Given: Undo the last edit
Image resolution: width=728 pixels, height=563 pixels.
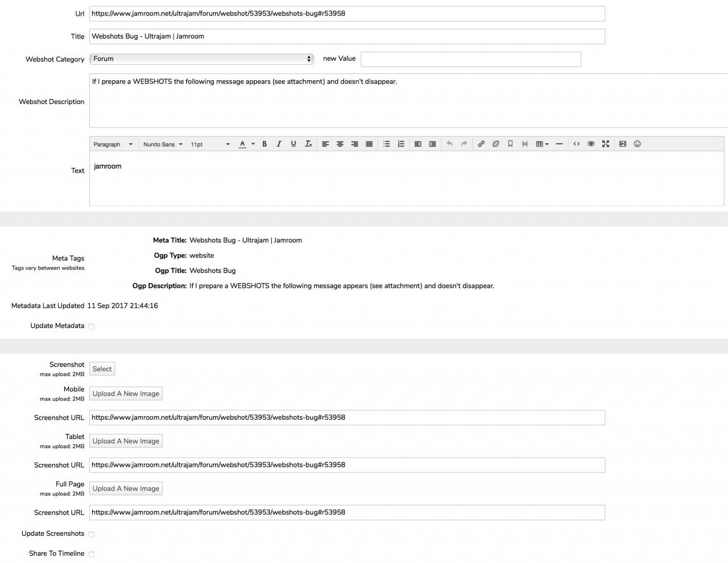Looking at the screenshot, I should pyautogui.click(x=449, y=144).
